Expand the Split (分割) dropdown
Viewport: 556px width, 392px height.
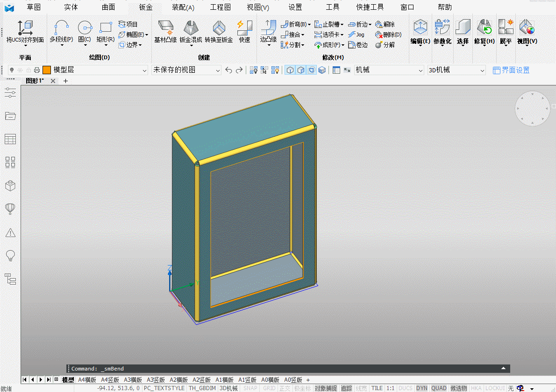[x=303, y=45]
